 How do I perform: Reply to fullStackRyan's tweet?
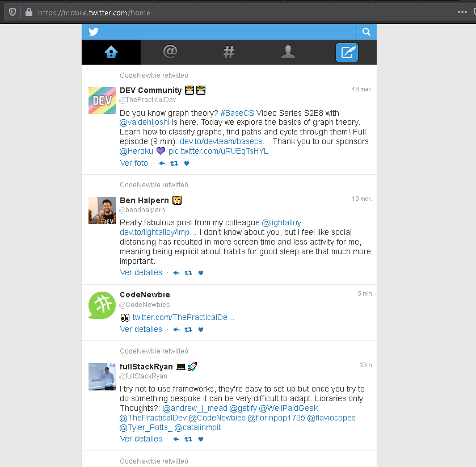[176, 439]
